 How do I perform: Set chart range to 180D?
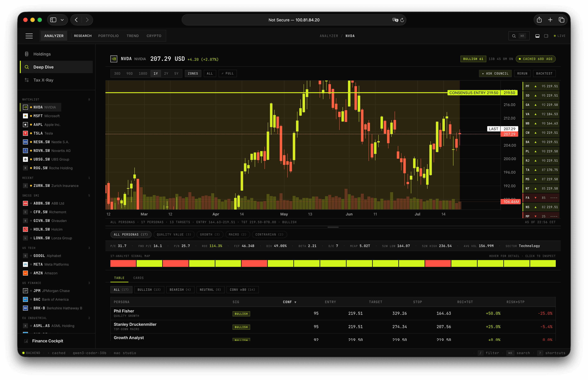(x=143, y=73)
